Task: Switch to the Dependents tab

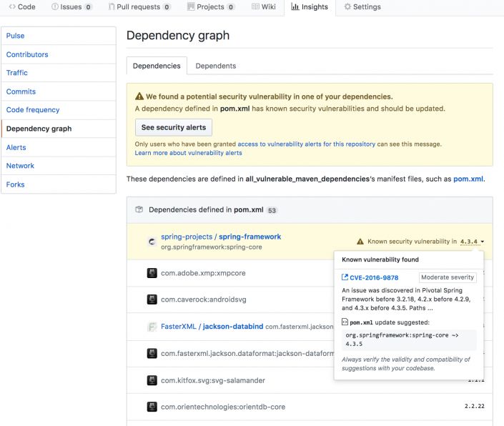Action: [215, 66]
